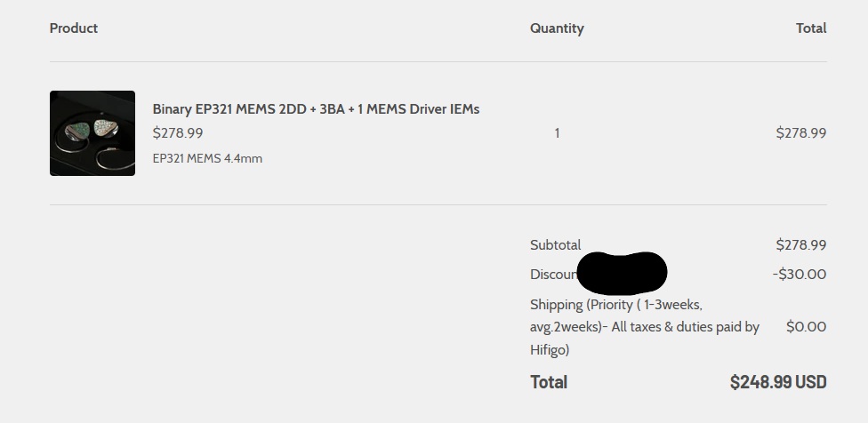The width and height of the screenshot is (868, 423).
Task: Click the line item total $278.99
Action: [x=801, y=132]
